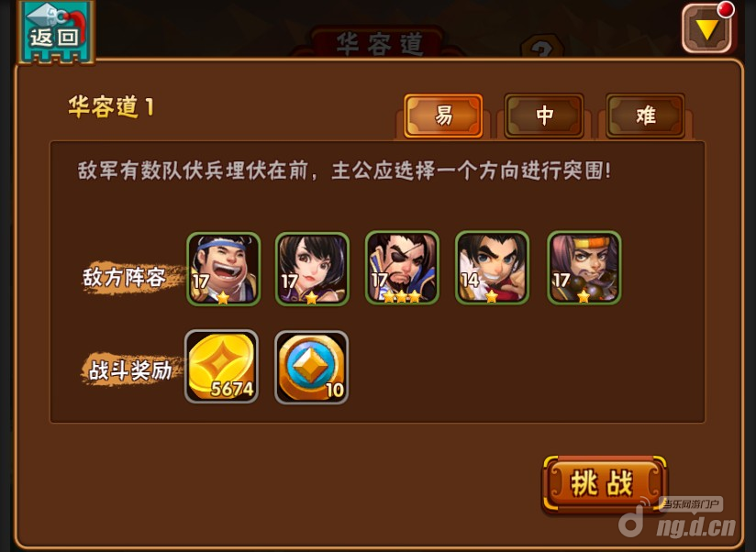Inspect the eyepatch three-star enemy hero

(x=402, y=268)
